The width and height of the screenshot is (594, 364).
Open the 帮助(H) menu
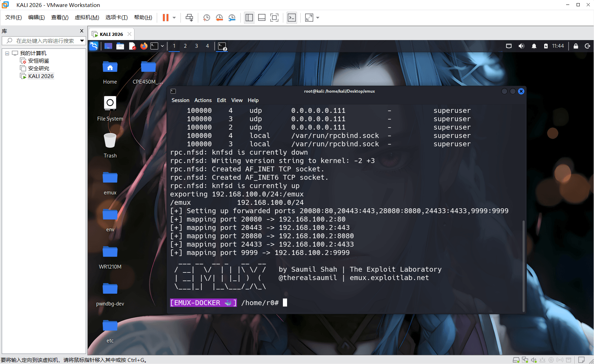pyautogui.click(x=143, y=17)
